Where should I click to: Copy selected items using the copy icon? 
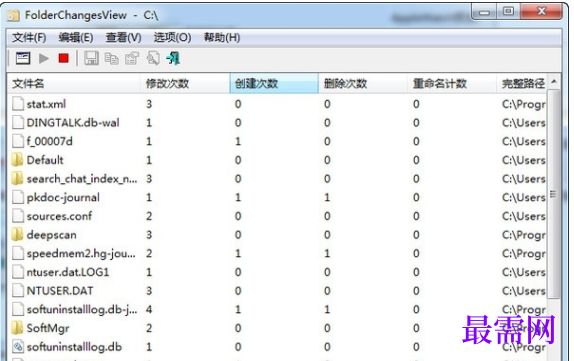tap(111, 58)
